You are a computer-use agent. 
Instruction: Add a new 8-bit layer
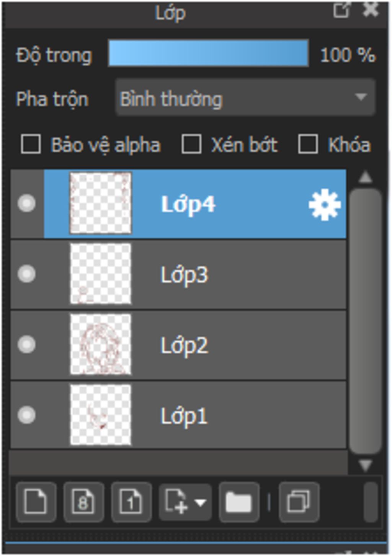click(x=83, y=502)
